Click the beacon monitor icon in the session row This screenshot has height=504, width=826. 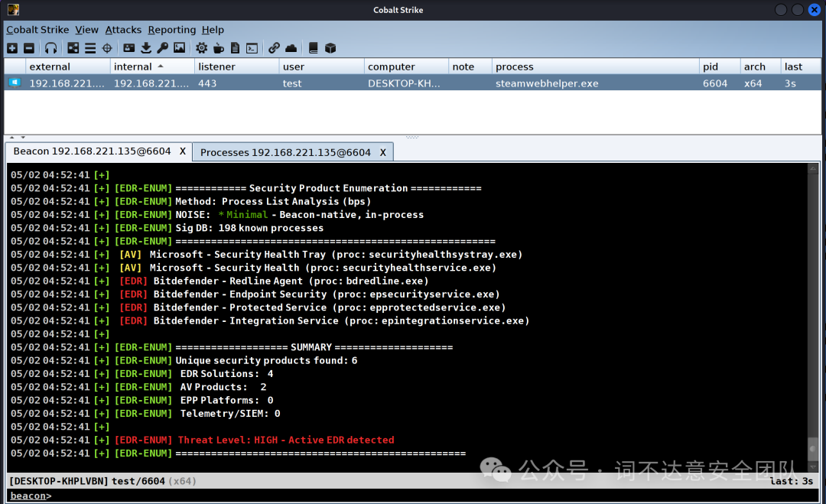15,83
